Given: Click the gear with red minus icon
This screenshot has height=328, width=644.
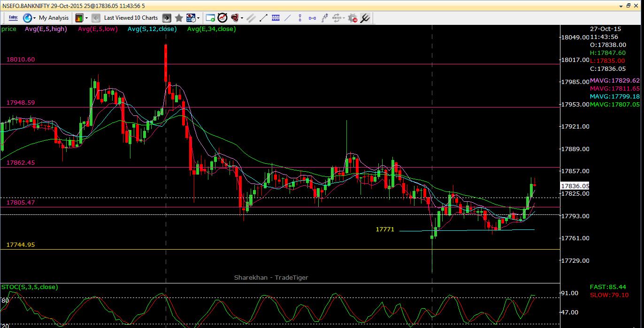Looking at the screenshot, I should 353,18.
